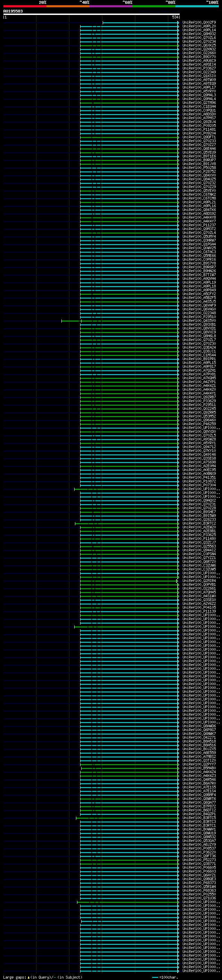The height and width of the screenshot is (980, 222).
Task: Select UniRef100_P33629 entry
Action: 199,401
